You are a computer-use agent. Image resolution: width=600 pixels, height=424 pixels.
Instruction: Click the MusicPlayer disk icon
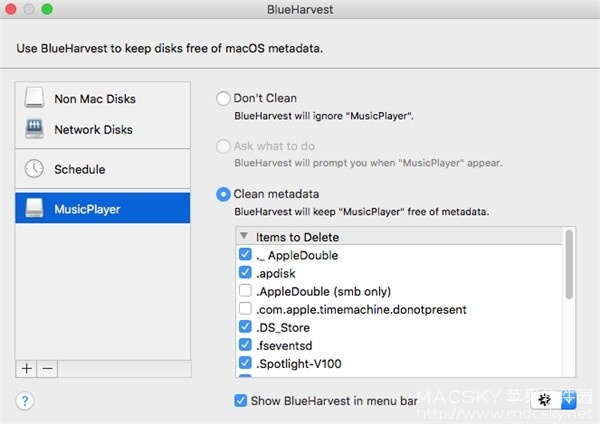coord(34,208)
